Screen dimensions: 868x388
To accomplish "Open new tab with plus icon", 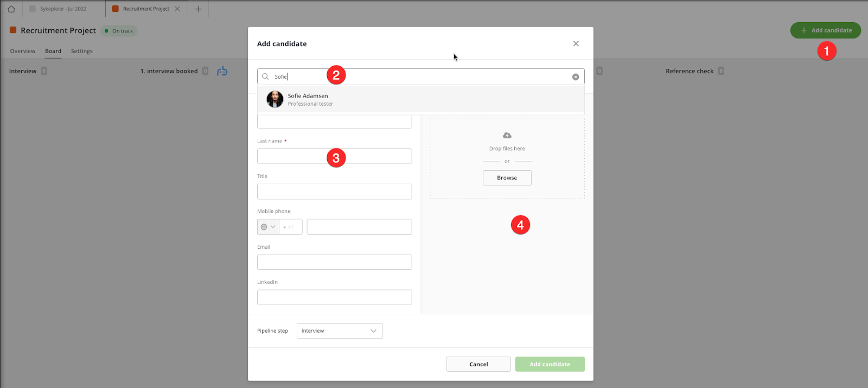I will tap(198, 9).
